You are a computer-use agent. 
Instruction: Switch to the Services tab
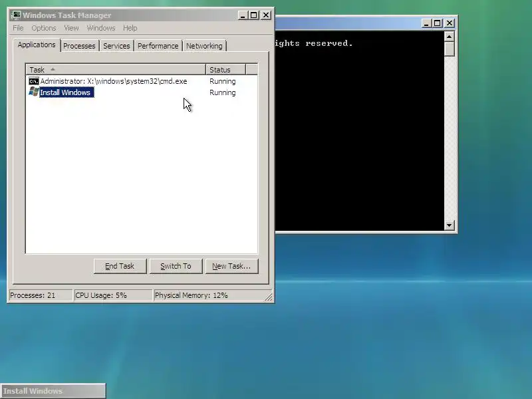pyautogui.click(x=116, y=46)
